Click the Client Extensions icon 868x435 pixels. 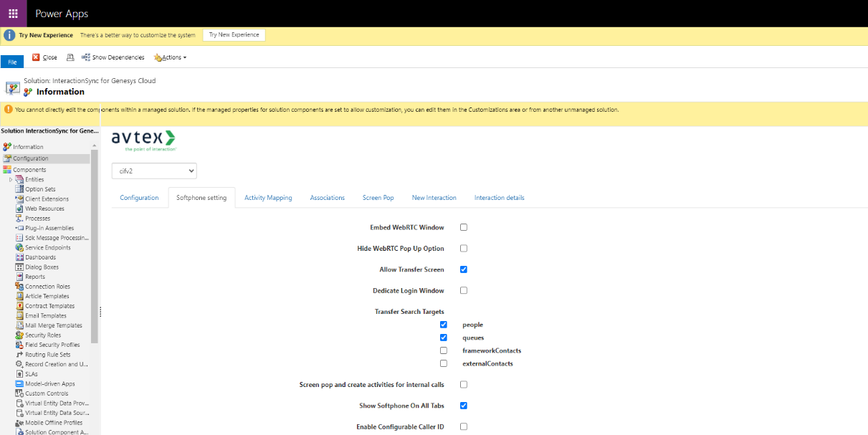[x=19, y=199]
